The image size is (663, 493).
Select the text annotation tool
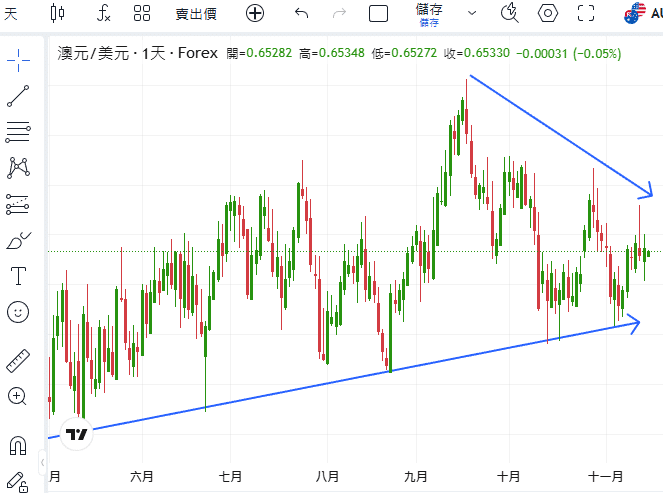coord(18,276)
